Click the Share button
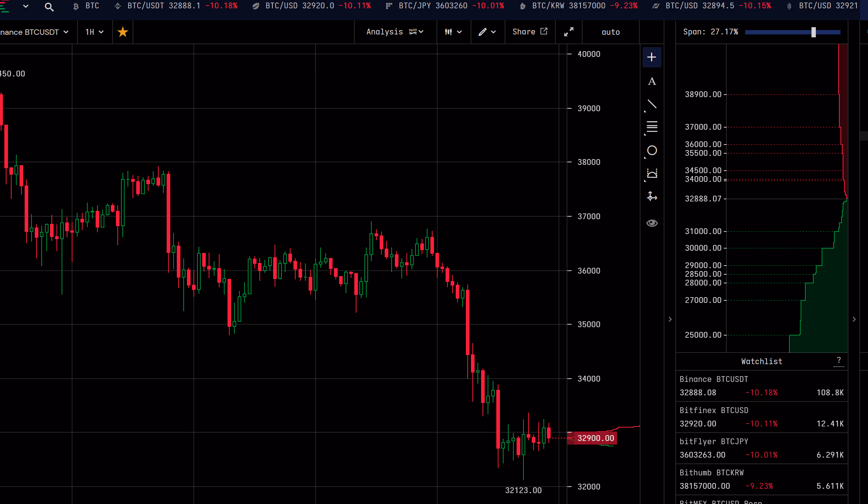The height and width of the screenshot is (504, 868). 530,32
